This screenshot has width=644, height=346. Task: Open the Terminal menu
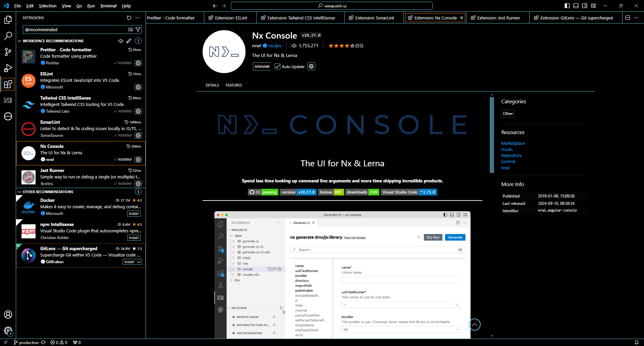click(x=108, y=6)
